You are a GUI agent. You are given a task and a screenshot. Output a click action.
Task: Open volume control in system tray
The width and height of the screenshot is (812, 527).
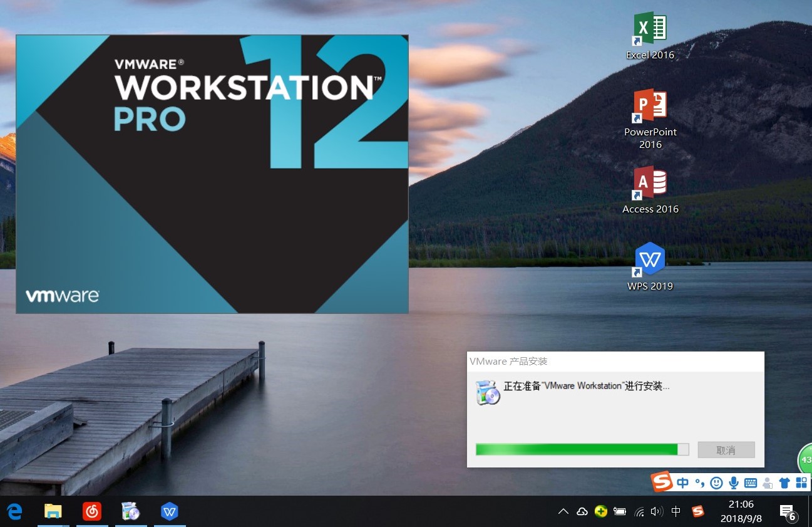coord(656,511)
